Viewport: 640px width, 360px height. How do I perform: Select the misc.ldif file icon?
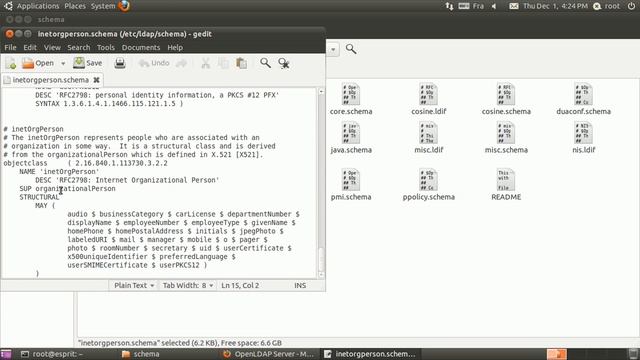(428, 133)
